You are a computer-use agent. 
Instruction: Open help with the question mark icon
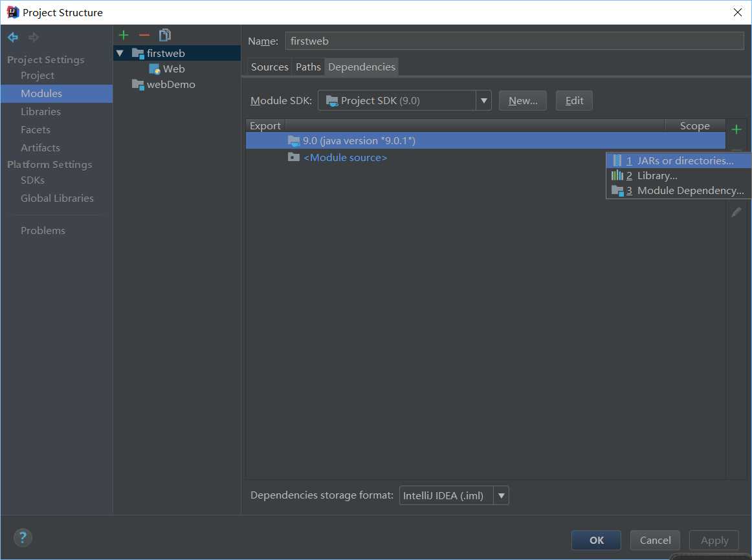23,537
